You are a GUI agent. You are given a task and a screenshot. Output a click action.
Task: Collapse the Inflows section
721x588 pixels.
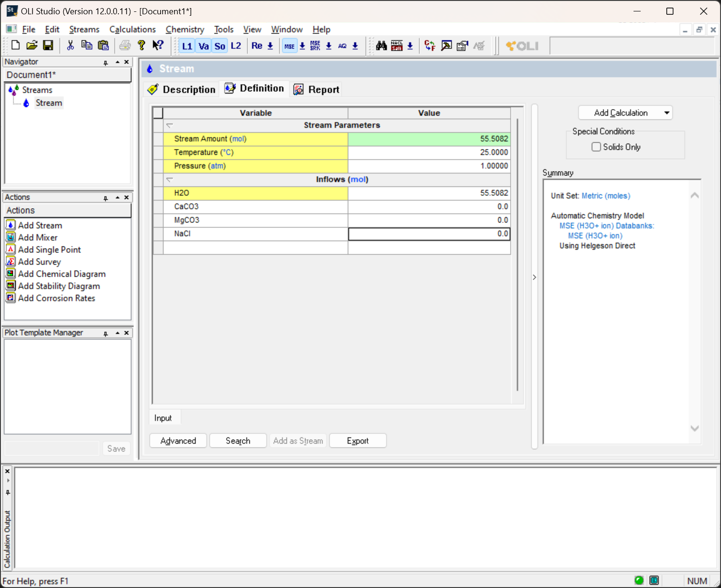coord(169,180)
